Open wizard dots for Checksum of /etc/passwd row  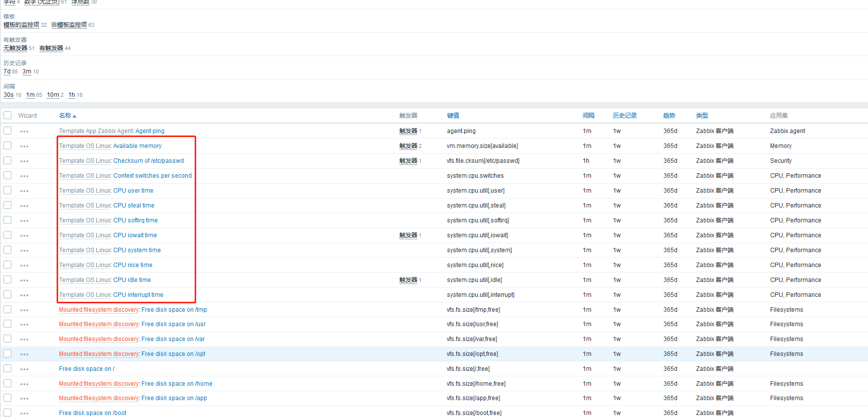tap(24, 161)
